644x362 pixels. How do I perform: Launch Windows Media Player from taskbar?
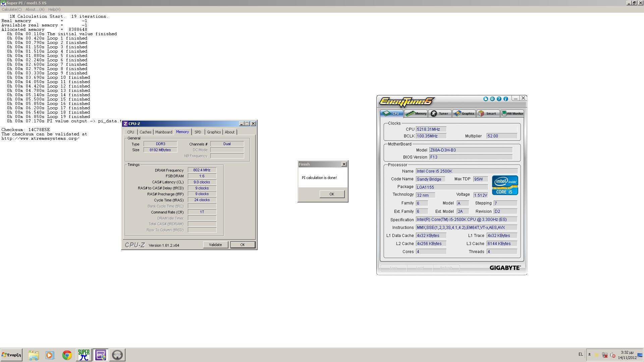(x=50, y=355)
